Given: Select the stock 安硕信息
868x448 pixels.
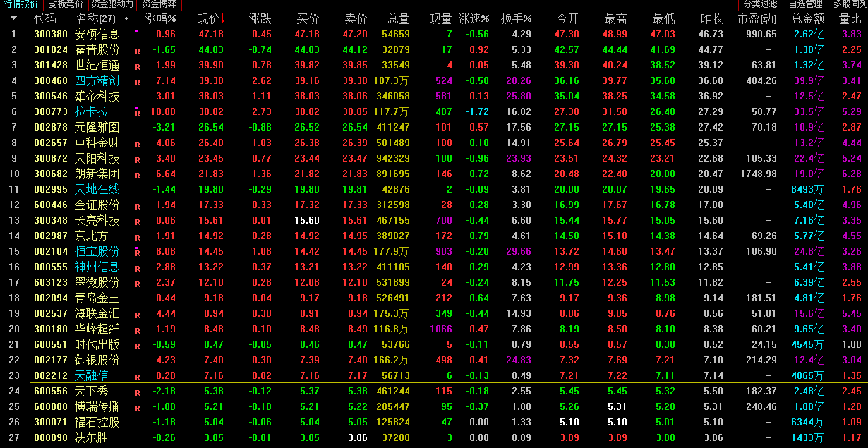Looking at the screenshot, I should point(97,34).
